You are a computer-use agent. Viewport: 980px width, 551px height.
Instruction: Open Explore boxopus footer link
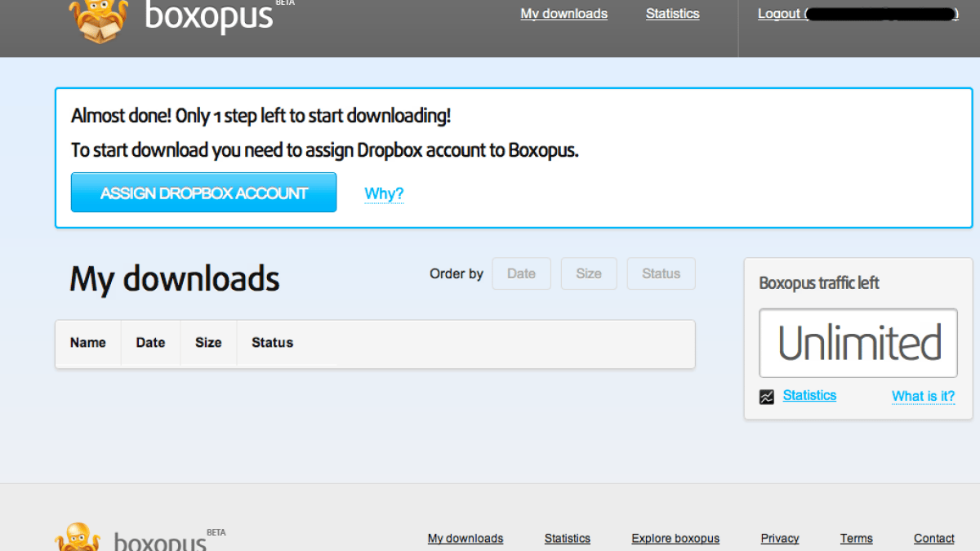(x=675, y=539)
